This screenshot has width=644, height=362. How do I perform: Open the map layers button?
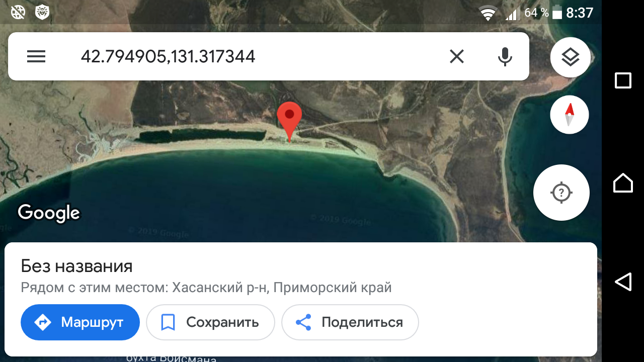[x=570, y=57]
